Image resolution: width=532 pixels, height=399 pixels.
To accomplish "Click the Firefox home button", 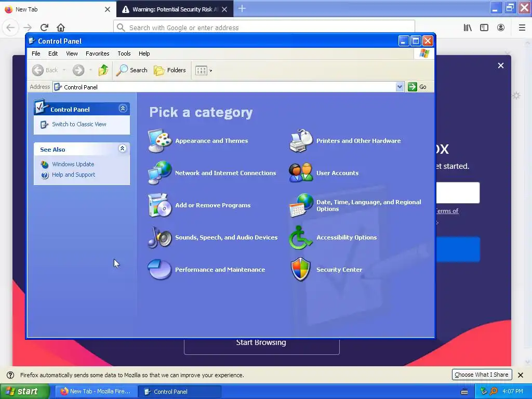I will pos(61,28).
